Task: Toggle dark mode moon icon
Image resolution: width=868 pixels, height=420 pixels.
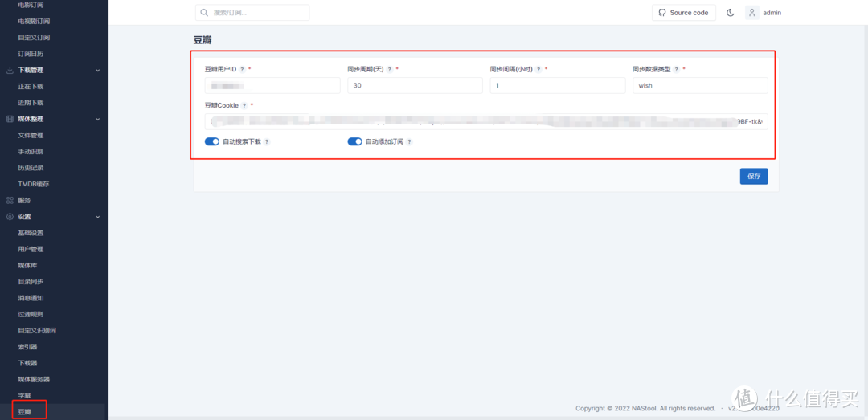Action: 730,13
